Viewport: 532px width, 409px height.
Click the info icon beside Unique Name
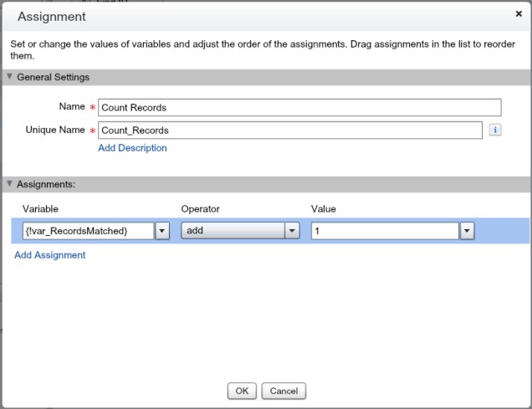[x=494, y=130]
